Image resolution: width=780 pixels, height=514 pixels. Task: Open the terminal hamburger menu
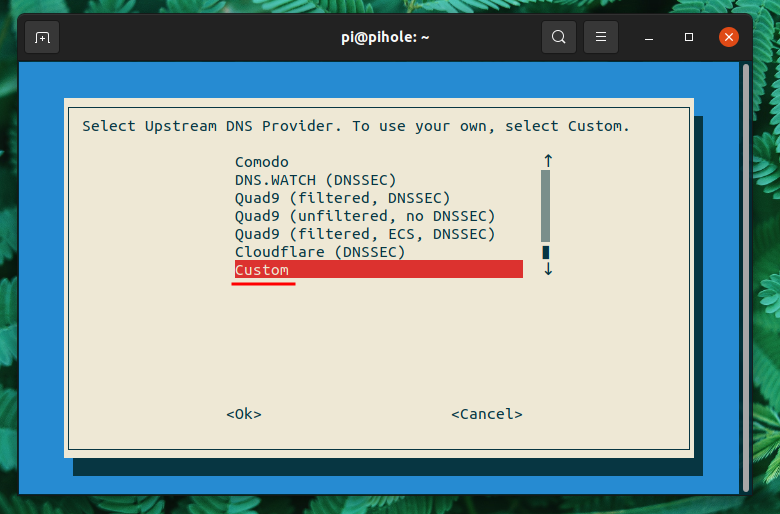pos(601,37)
